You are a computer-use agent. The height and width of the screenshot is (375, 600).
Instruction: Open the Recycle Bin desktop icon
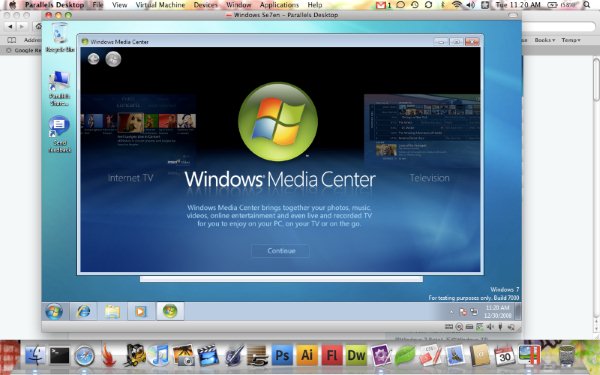[x=60, y=38]
